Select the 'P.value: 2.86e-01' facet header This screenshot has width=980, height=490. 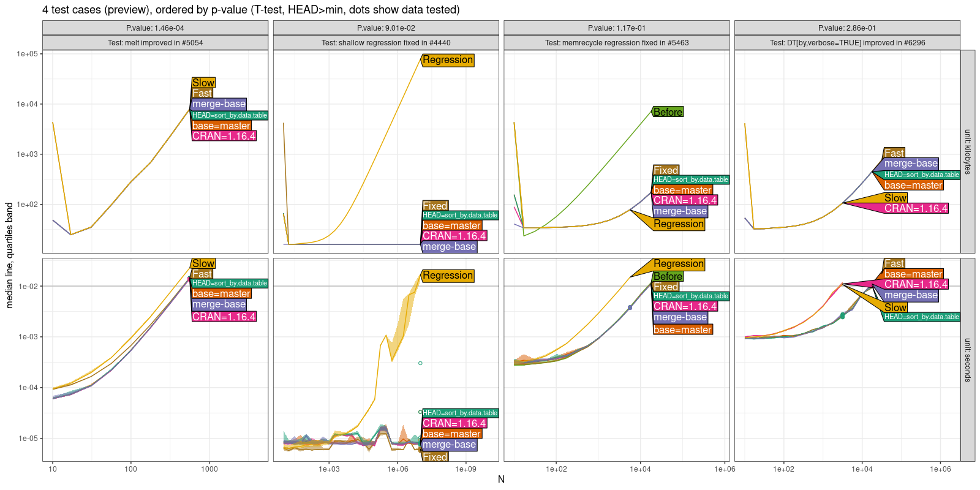[x=847, y=28]
